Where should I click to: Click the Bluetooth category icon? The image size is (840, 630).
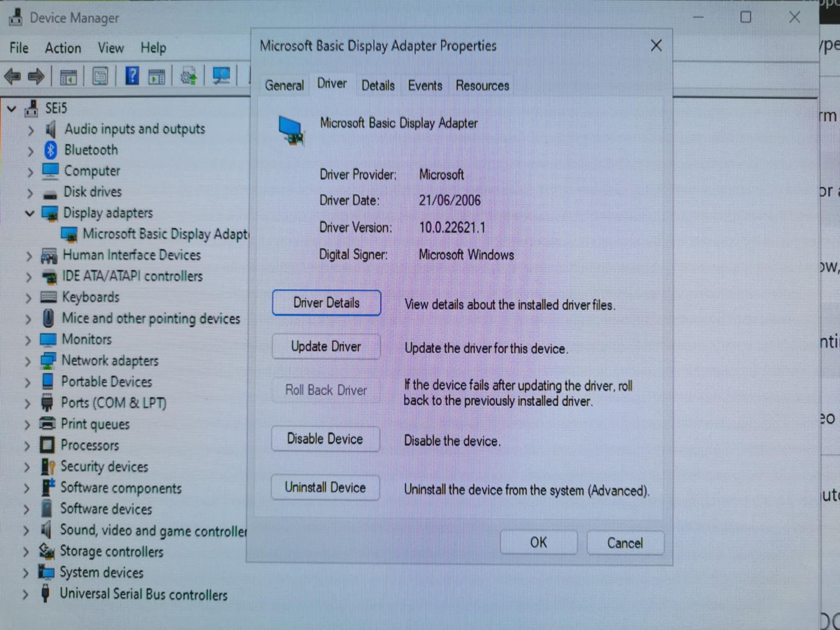coord(50,150)
